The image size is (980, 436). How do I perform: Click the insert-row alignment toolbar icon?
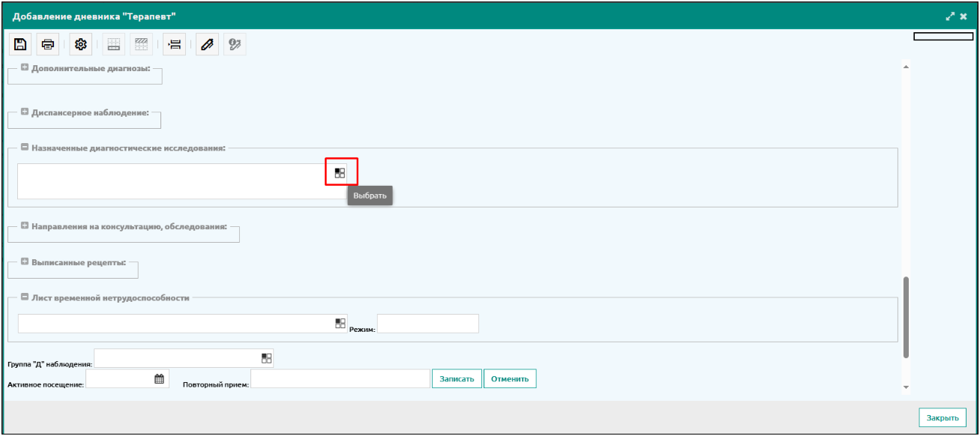tap(175, 45)
